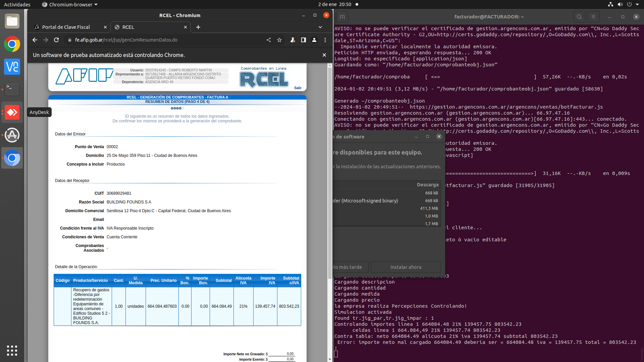Toggle the Chromium side panel
The width and height of the screenshot is (644, 362).
[x=303, y=40]
